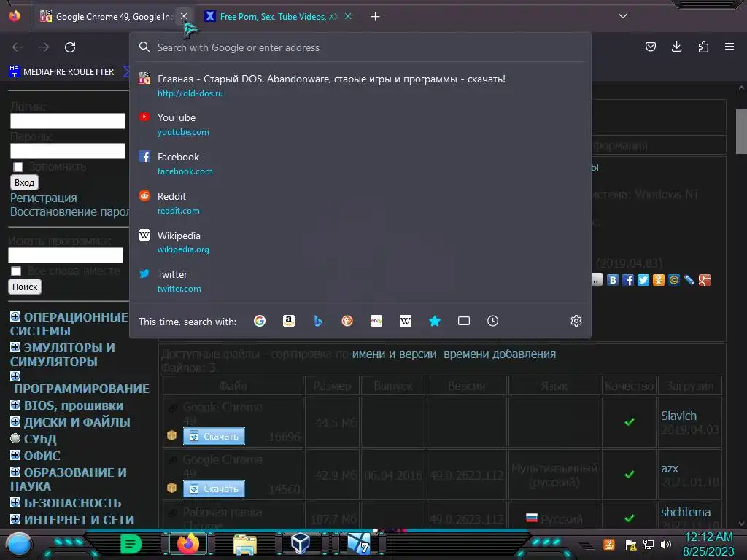Open the Firefox application menu (hamburger)
Image resolution: width=747 pixels, height=560 pixels.
pos(729,47)
